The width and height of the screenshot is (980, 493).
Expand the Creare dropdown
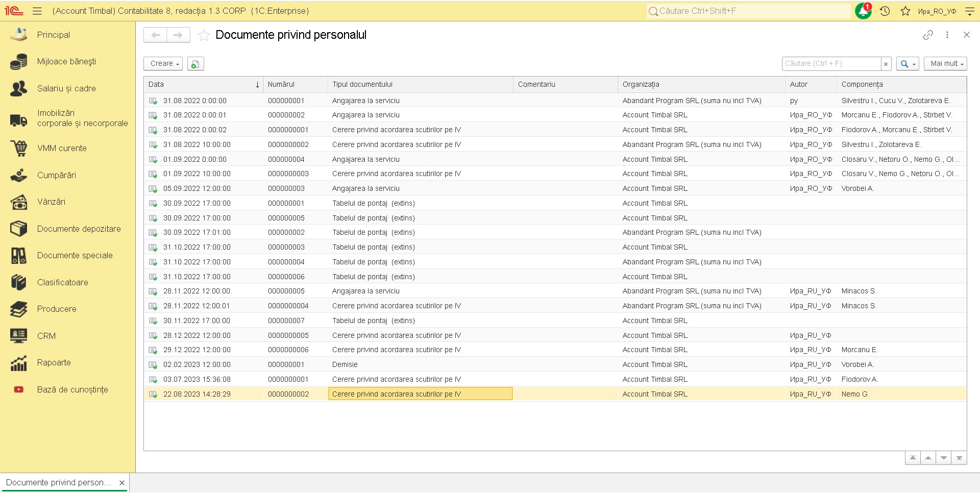point(163,64)
